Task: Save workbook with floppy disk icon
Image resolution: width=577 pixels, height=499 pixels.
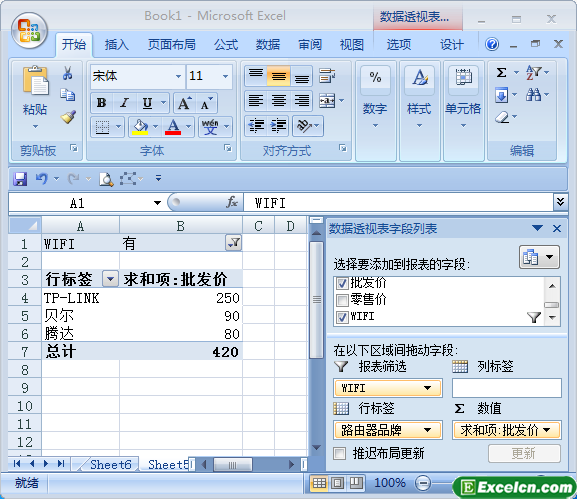Action: [x=20, y=179]
